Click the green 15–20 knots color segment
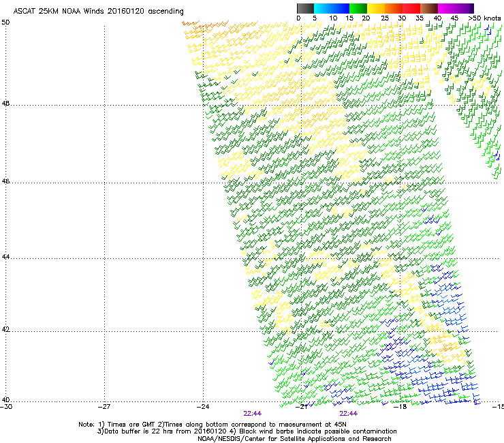This screenshot has height=443, width=504. click(358, 8)
